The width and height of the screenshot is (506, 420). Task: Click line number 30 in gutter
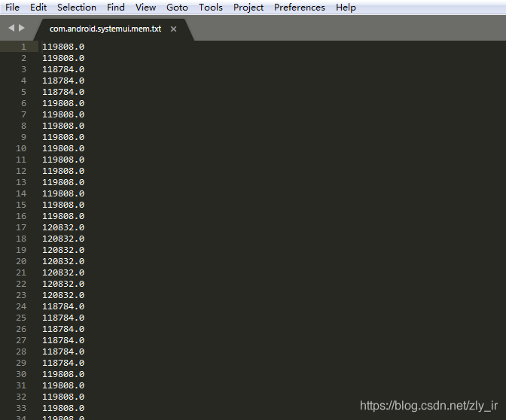21,374
